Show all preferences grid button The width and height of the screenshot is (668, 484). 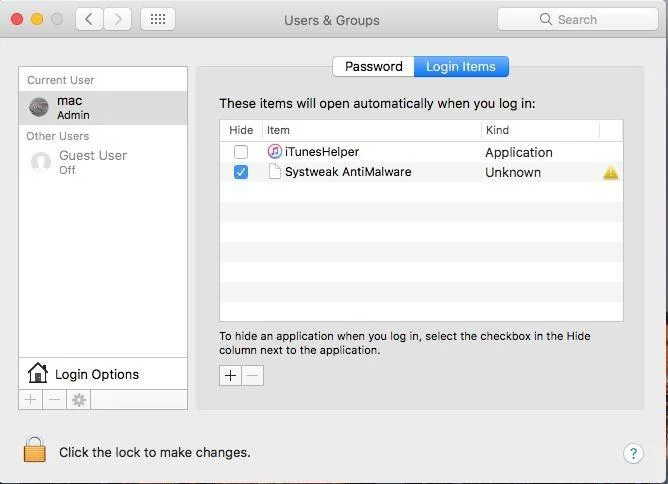coord(158,19)
